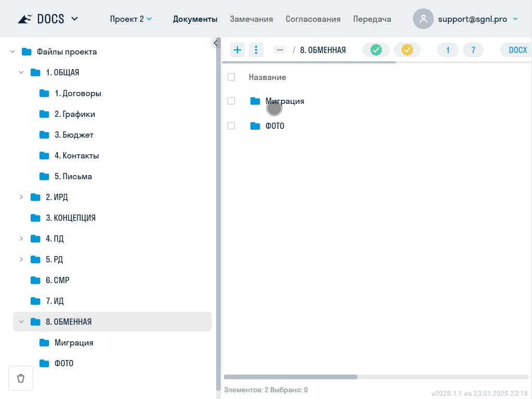The height and width of the screenshot is (399, 532).
Task: Open the three-dot vertical actions menu
Action: (256, 50)
